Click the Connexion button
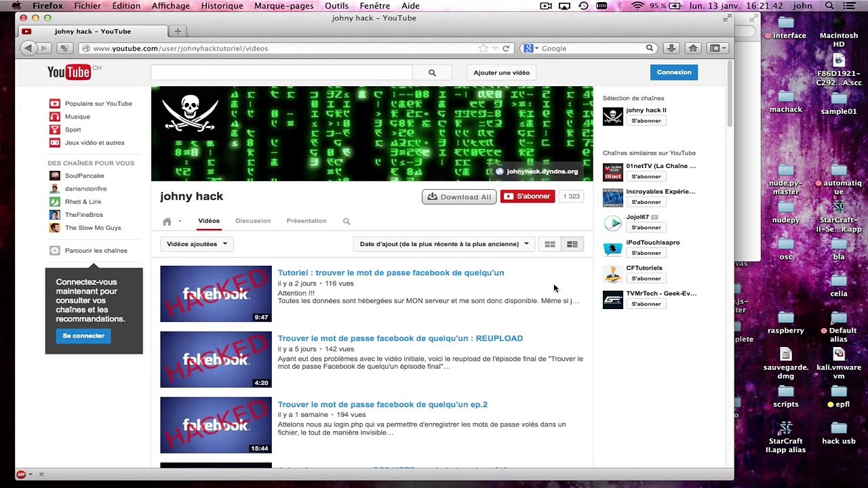 point(674,73)
